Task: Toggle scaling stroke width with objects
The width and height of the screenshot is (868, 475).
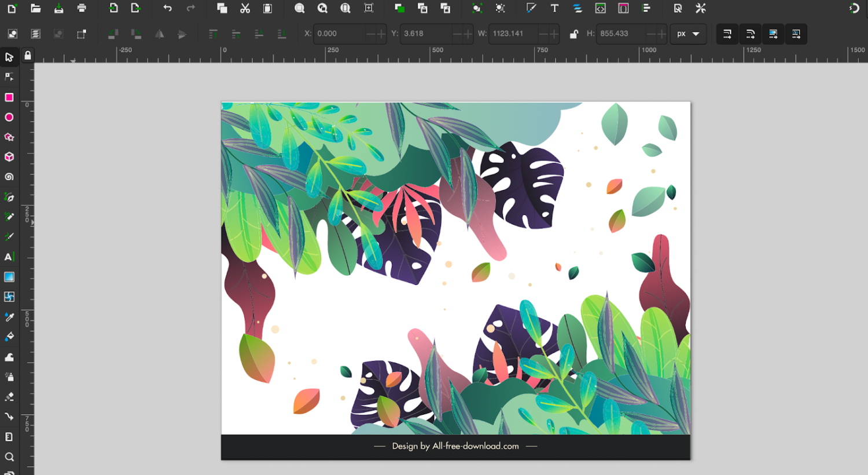Action: pos(727,34)
